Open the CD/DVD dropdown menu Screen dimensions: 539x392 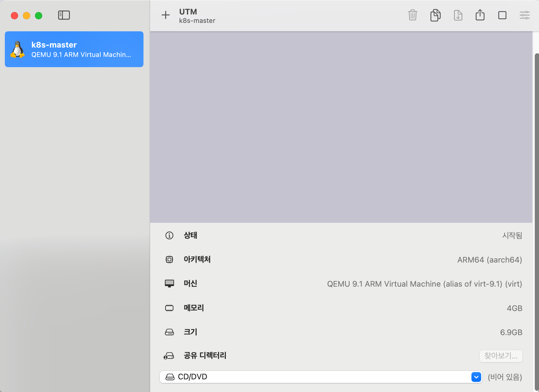[x=321, y=377]
